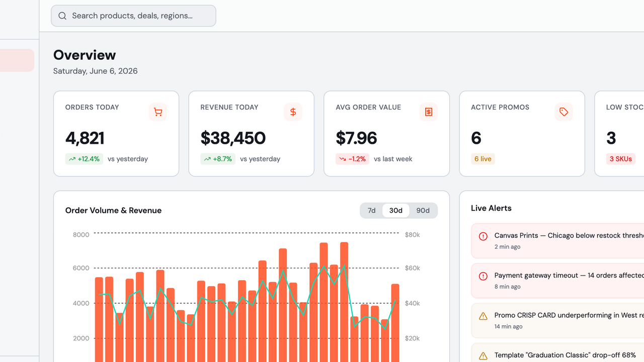Click the $20k right axis label
The width and height of the screenshot is (644, 362).
tap(413, 338)
